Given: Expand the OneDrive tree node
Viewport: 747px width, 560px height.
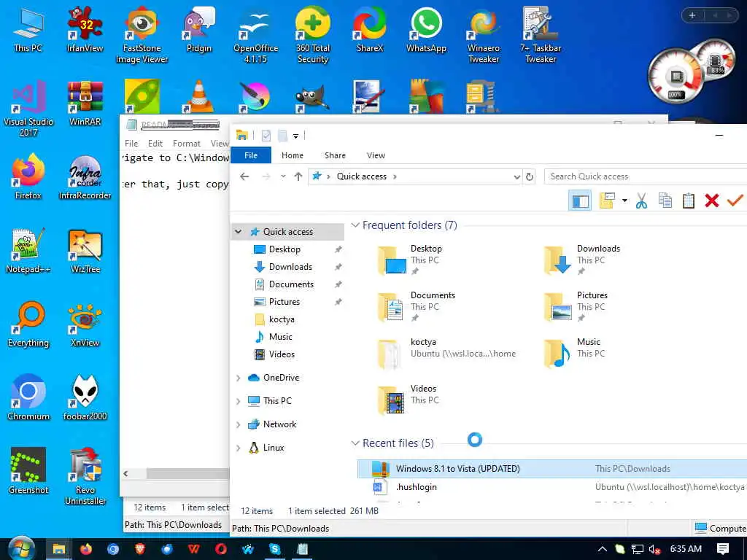Looking at the screenshot, I should tap(239, 378).
